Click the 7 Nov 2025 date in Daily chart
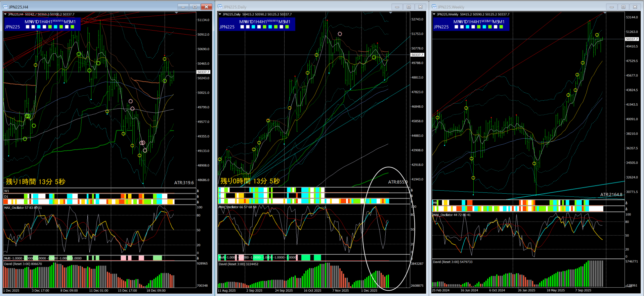The width and height of the screenshot is (644, 296). [341, 291]
